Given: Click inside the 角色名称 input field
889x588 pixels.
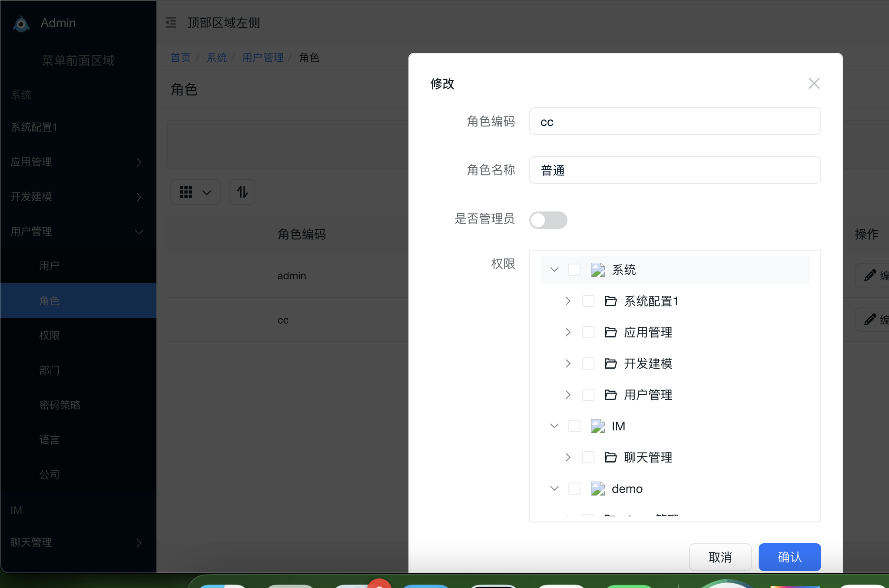Looking at the screenshot, I should point(674,170).
